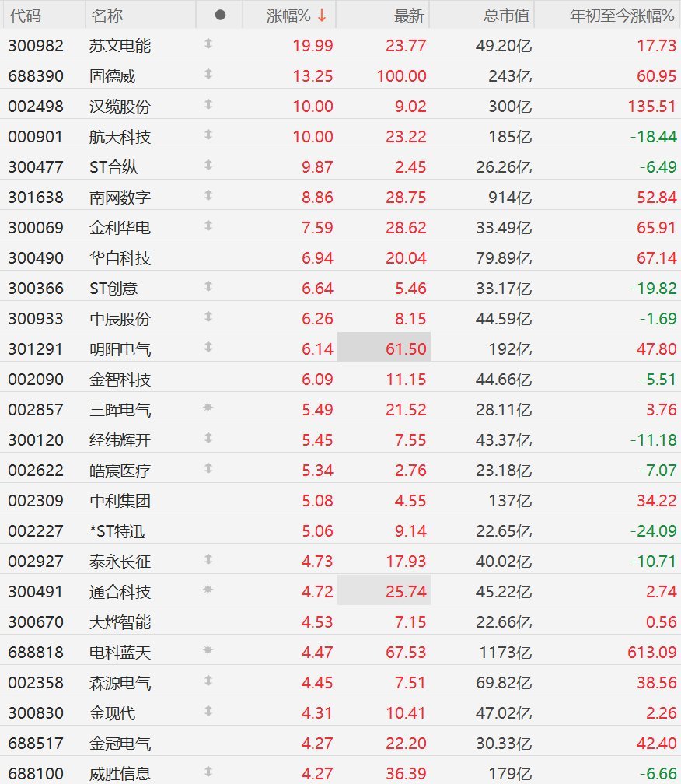Viewport: 681px width, 784px height.
Task: Click the highlighted price 25.74 cell
Action: click(384, 590)
